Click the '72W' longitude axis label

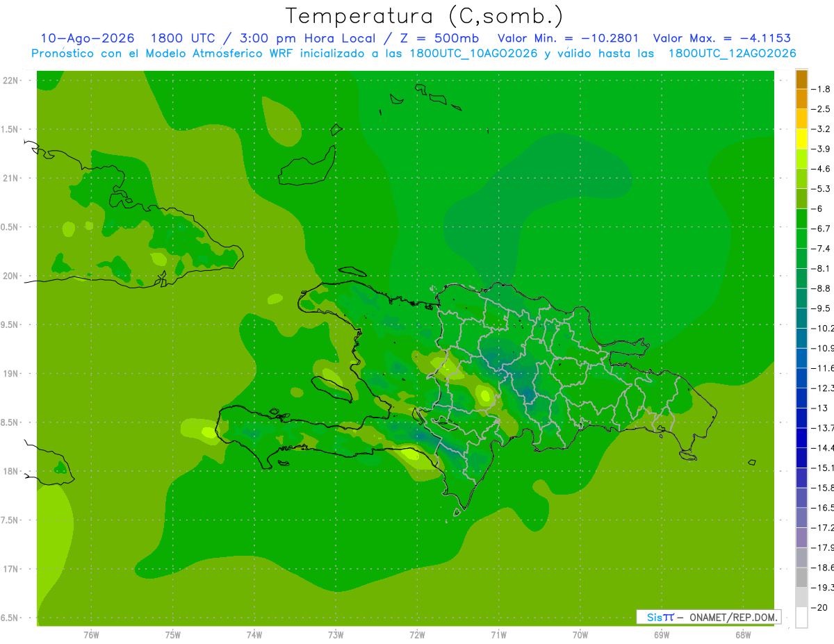[418, 635]
